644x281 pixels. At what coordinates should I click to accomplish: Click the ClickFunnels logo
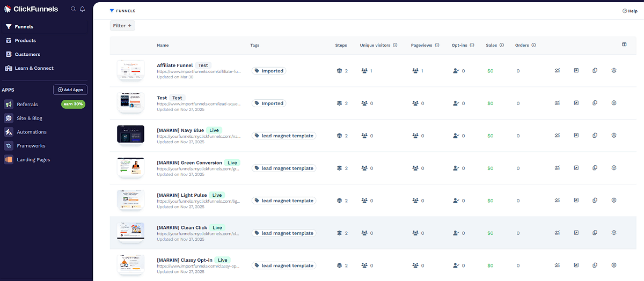[31, 9]
